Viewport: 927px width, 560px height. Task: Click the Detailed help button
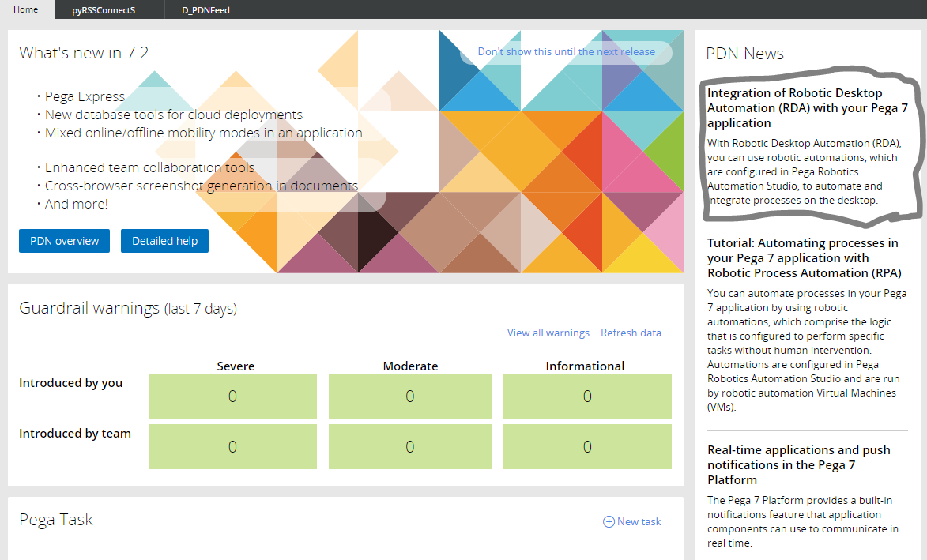point(164,241)
